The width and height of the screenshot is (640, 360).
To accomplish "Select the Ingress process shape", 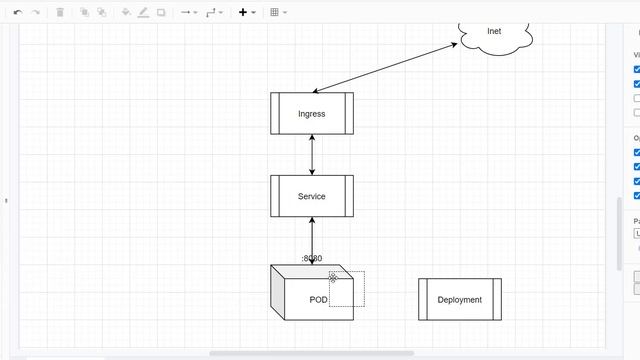I will click(312, 113).
